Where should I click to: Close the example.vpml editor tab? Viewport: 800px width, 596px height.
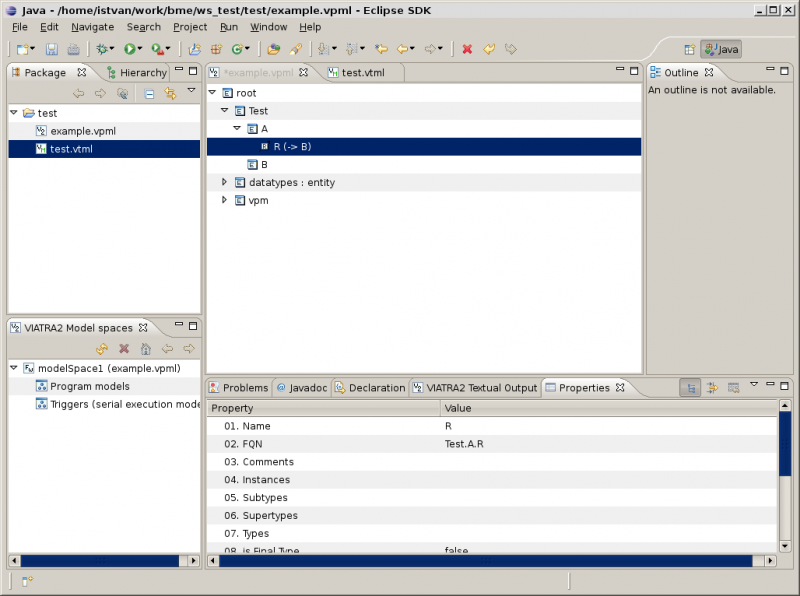point(304,72)
